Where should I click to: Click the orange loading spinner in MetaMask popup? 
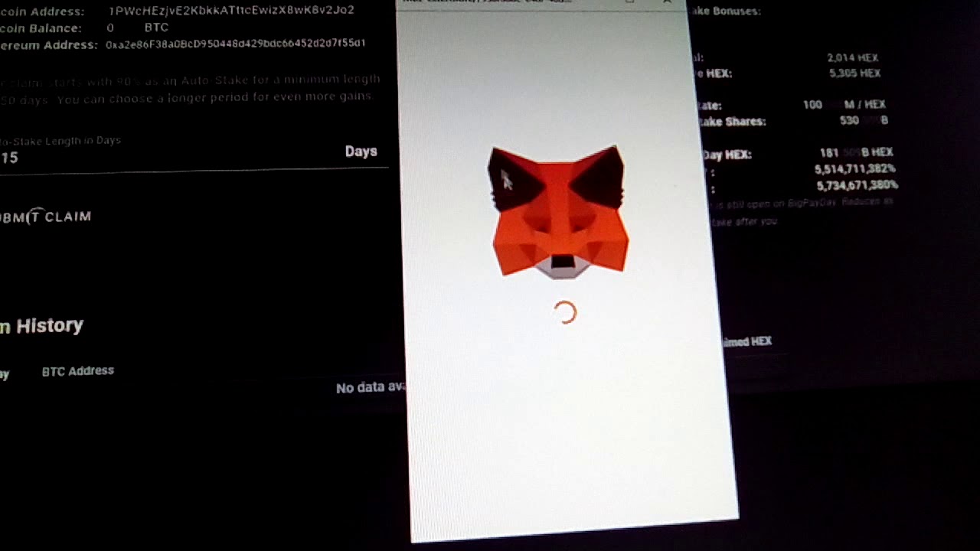(565, 312)
